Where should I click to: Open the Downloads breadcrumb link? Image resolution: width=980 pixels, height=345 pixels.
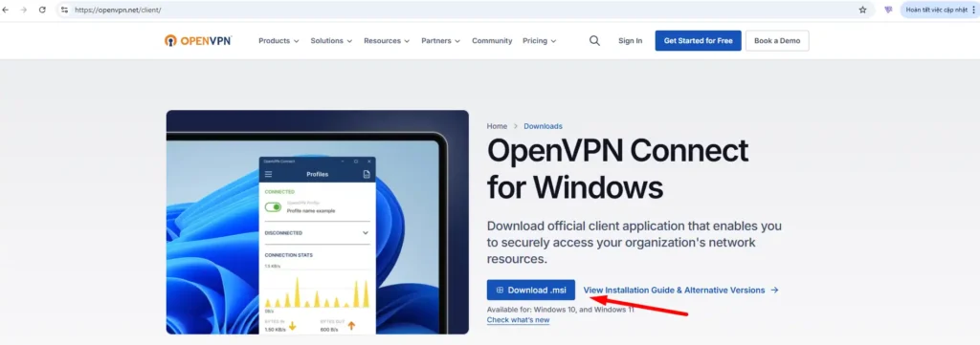click(x=543, y=126)
